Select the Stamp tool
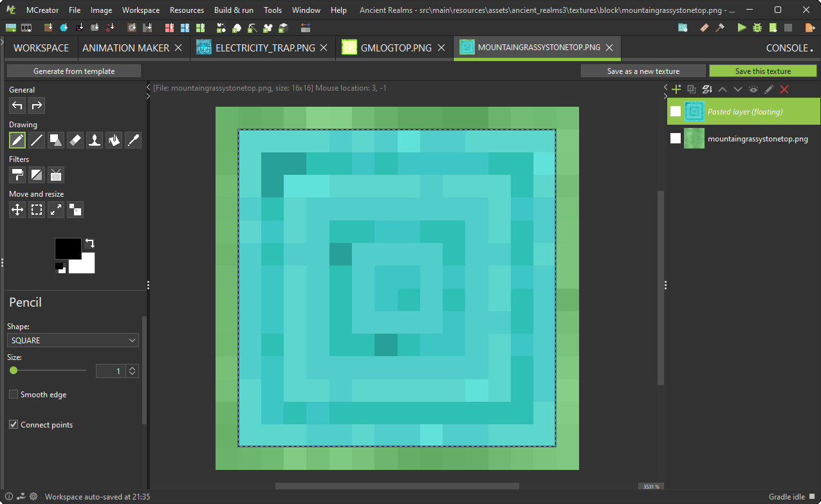821x504 pixels. (x=95, y=140)
